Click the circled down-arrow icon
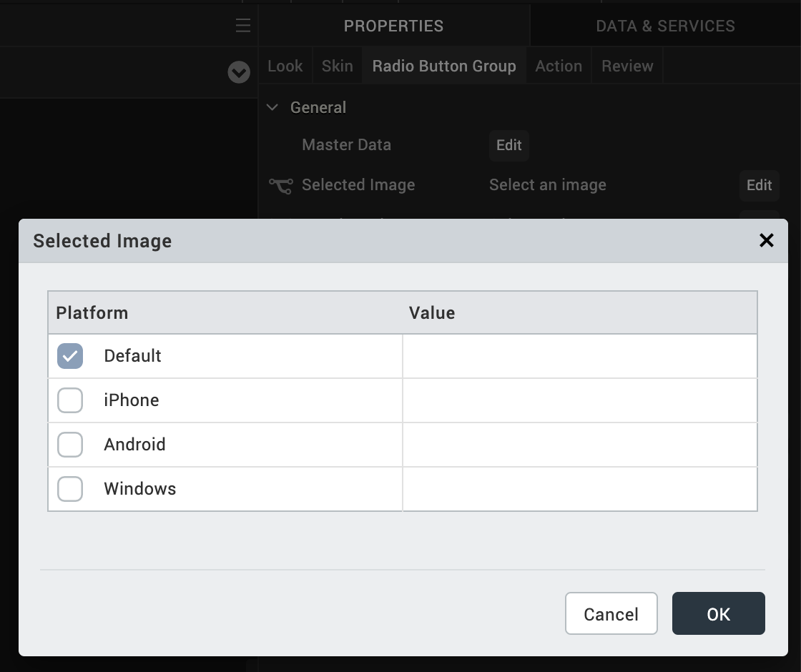 click(239, 72)
